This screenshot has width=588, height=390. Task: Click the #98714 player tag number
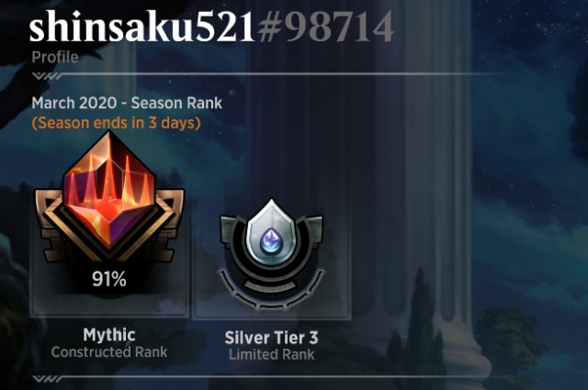coord(325,27)
